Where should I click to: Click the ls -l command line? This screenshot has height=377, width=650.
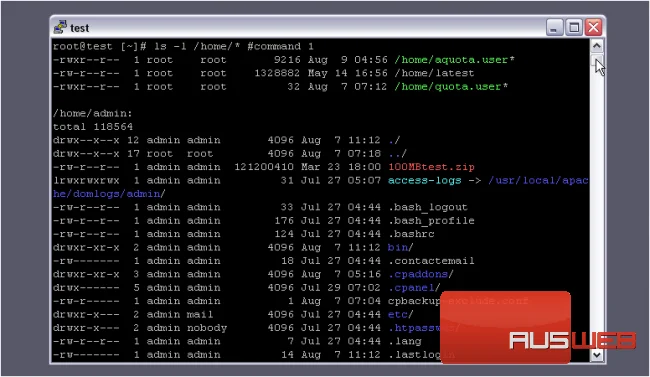183,46
